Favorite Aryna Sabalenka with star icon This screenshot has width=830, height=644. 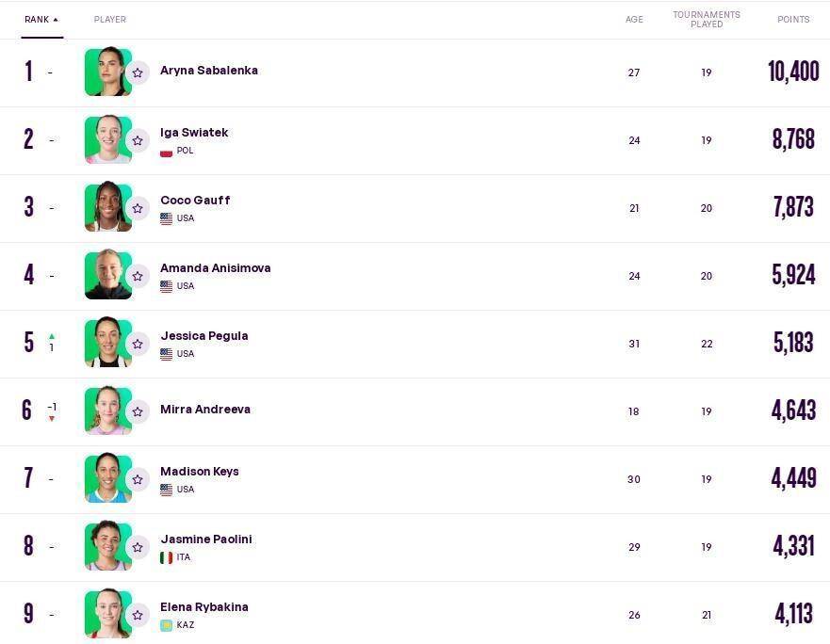tap(138, 72)
